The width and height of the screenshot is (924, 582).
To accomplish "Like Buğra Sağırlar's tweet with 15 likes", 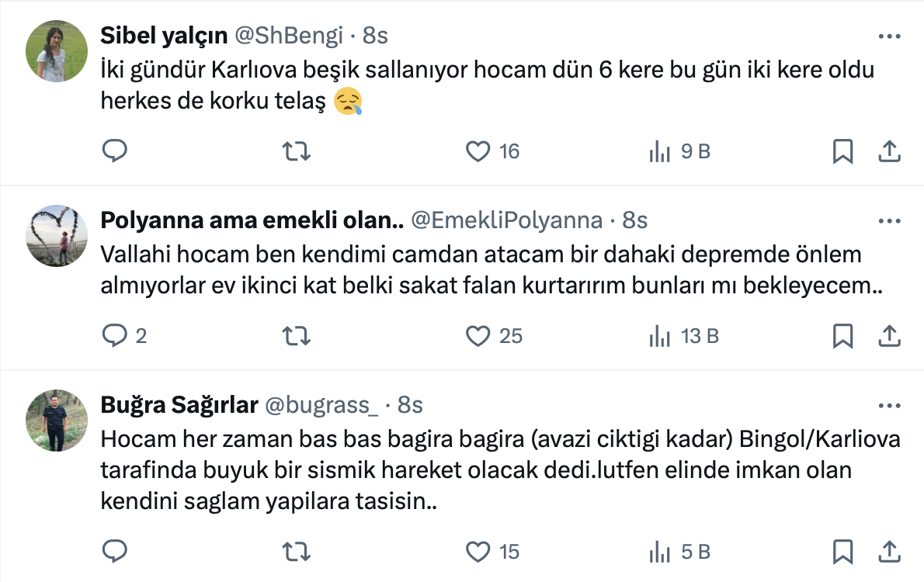I will coord(478,551).
